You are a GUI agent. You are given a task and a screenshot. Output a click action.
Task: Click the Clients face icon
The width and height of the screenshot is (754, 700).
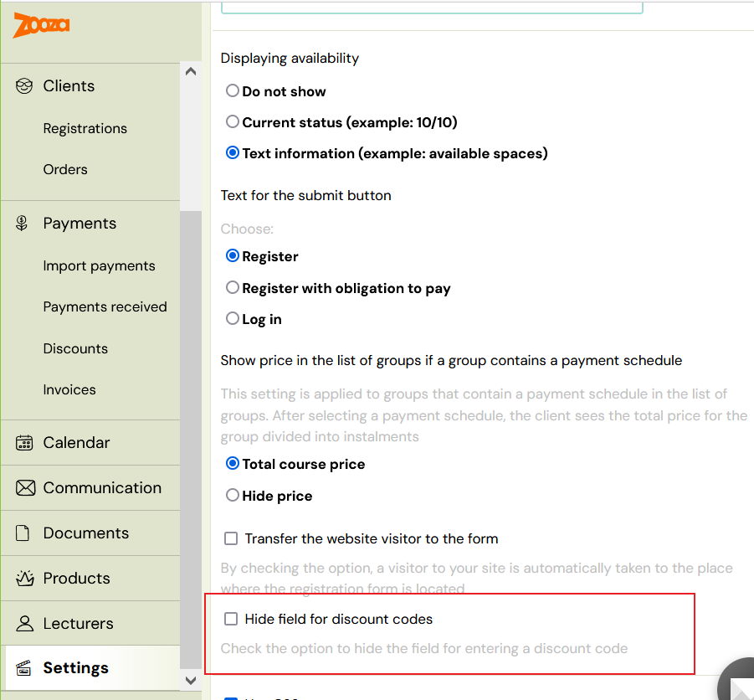tap(24, 86)
